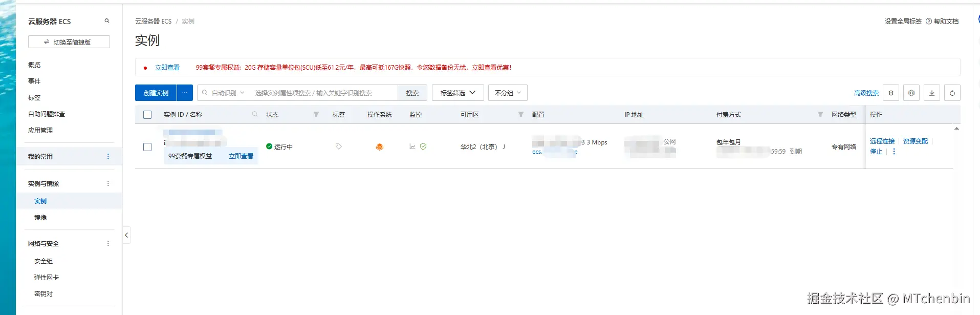Select 实例 in the sidebar
This screenshot has height=315, width=980.
coord(40,201)
